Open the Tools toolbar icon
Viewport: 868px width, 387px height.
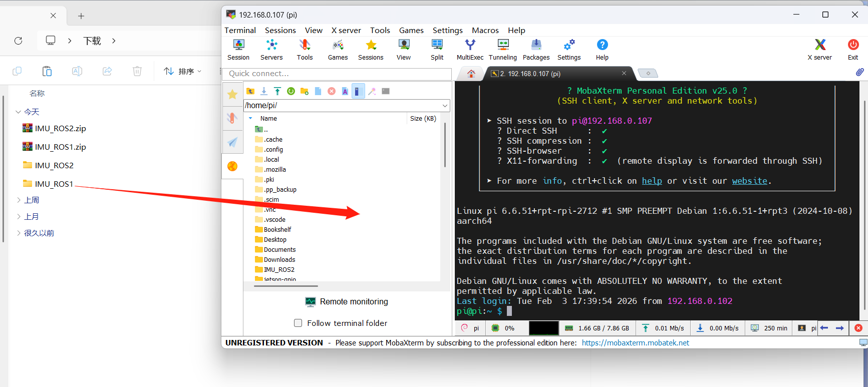pyautogui.click(x=305, y=50)
